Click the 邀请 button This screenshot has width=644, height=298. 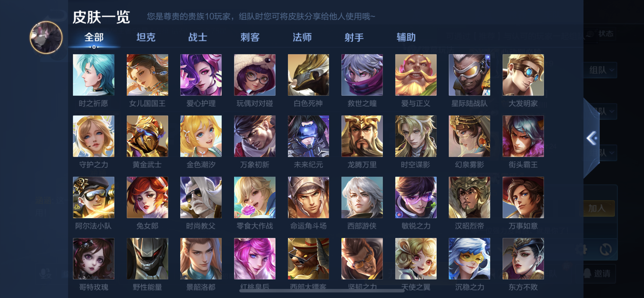pos(599,273)
